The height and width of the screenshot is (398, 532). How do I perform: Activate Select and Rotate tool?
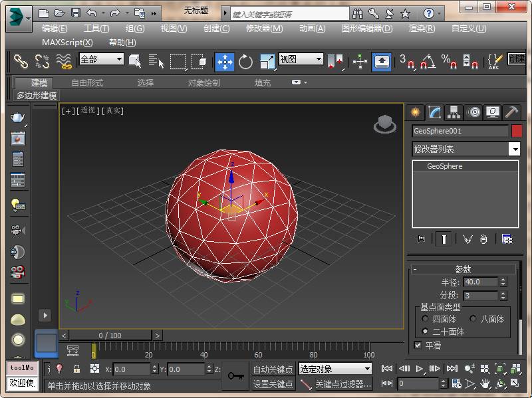245,62
